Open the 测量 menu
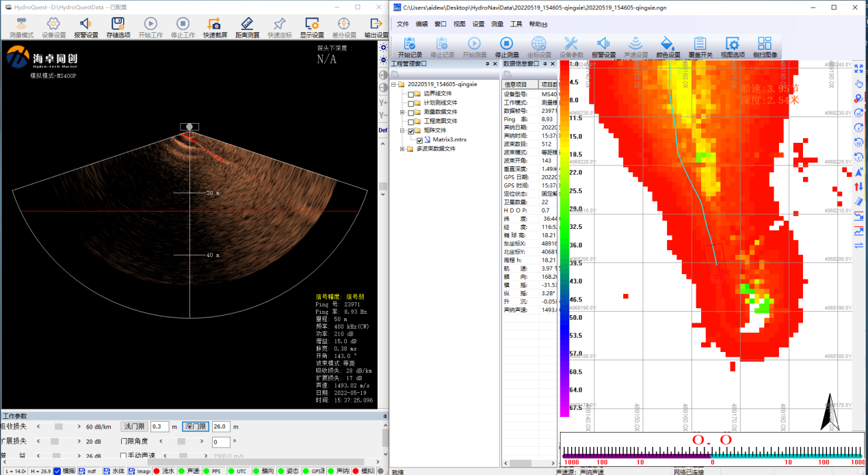This screenshot has height=475, width=868. coord(497,23)
